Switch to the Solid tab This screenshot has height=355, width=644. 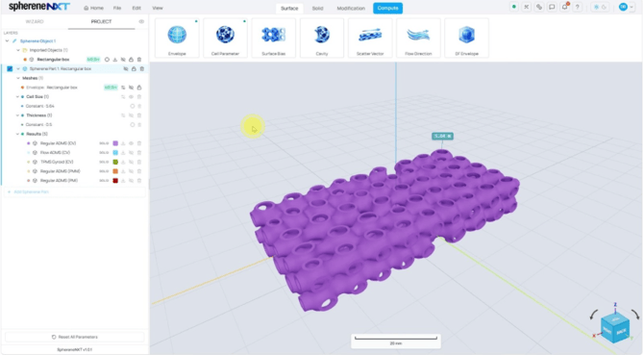[317, 9]
